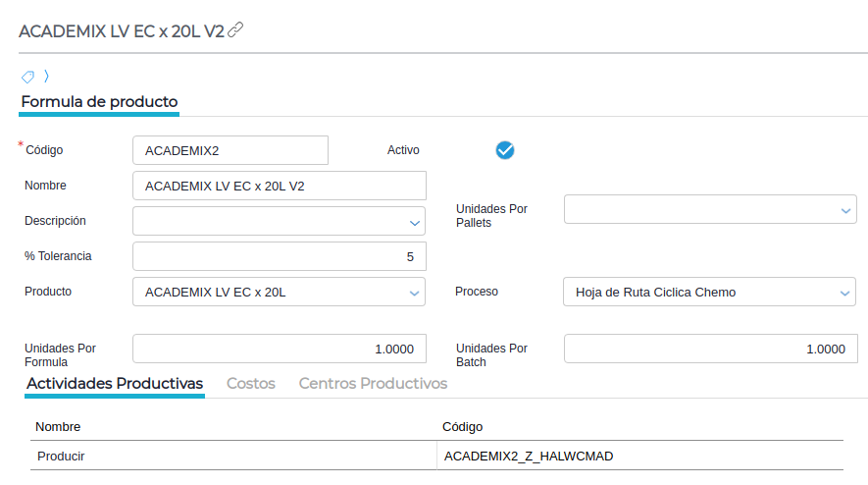Click the Unidades Por Batch field
Screen dimensions: 868x485
[x=710, y=349]
